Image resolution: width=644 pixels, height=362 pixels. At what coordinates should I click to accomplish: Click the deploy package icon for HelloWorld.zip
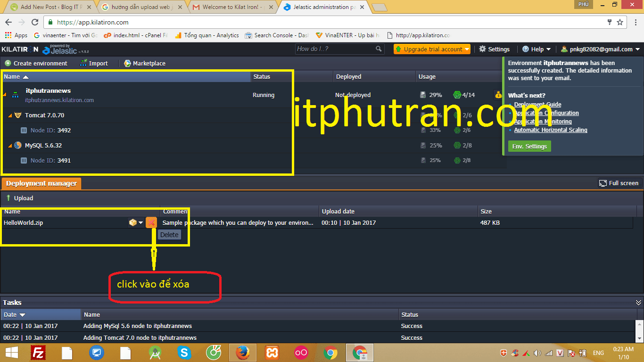click(132, 222)
